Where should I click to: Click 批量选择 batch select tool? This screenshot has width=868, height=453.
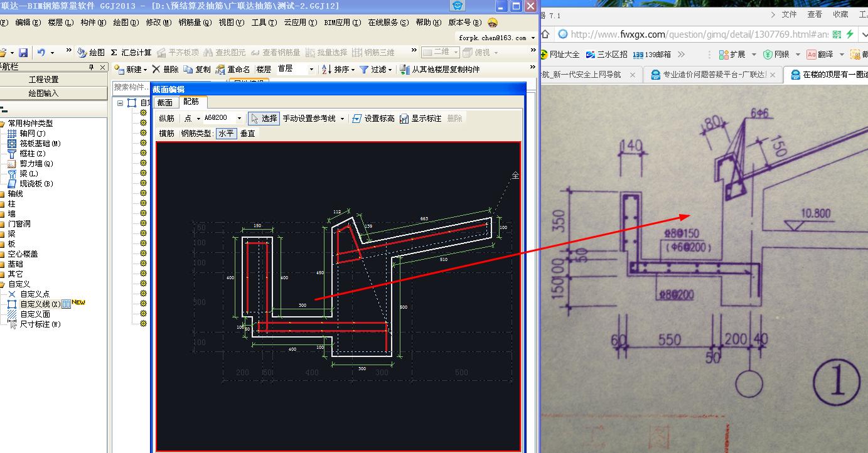[x=326, y=53]
